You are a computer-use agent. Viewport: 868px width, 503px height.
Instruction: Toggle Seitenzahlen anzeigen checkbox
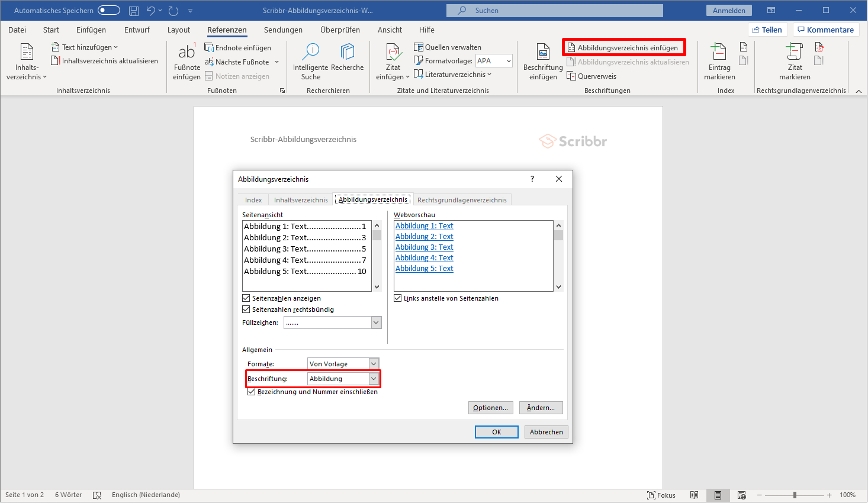pos(246,298)
